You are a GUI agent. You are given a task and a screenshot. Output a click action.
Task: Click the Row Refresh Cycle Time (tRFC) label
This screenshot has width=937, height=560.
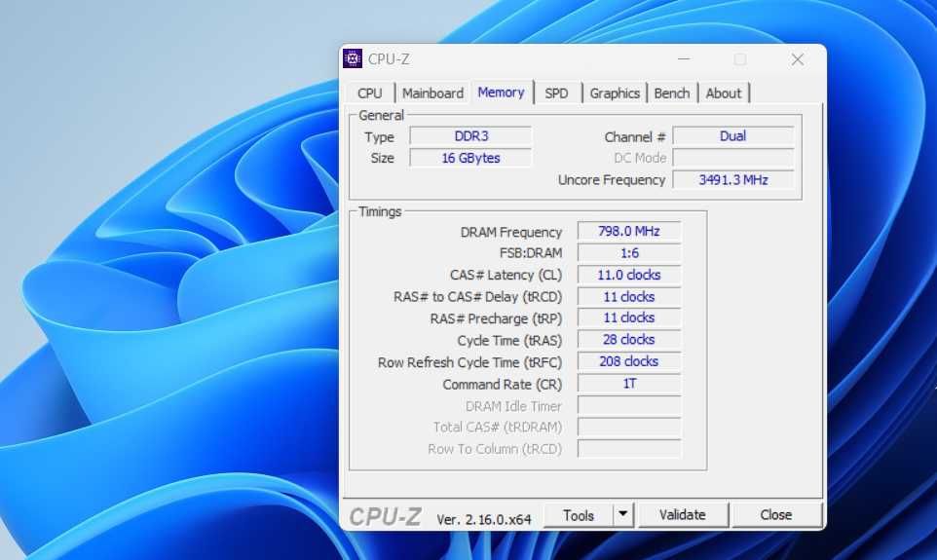[x=469, y=362]
